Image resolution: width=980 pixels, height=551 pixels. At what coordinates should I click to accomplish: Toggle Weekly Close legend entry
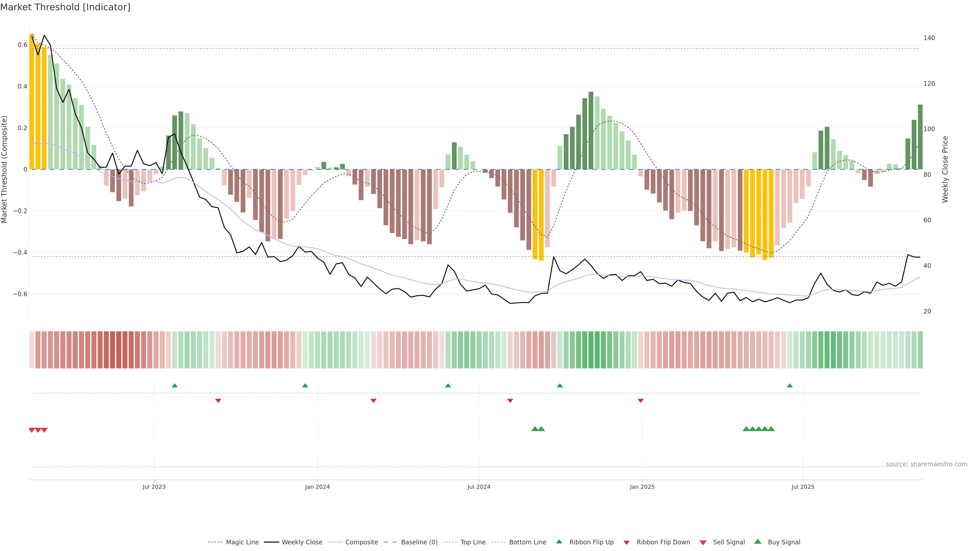[x=302, y=542]
